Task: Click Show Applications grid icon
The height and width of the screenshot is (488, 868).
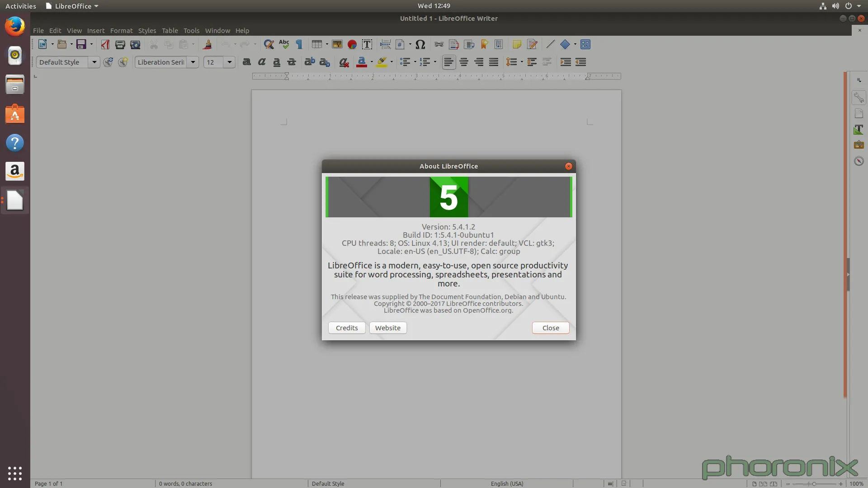Action: [x=15, y=473]
